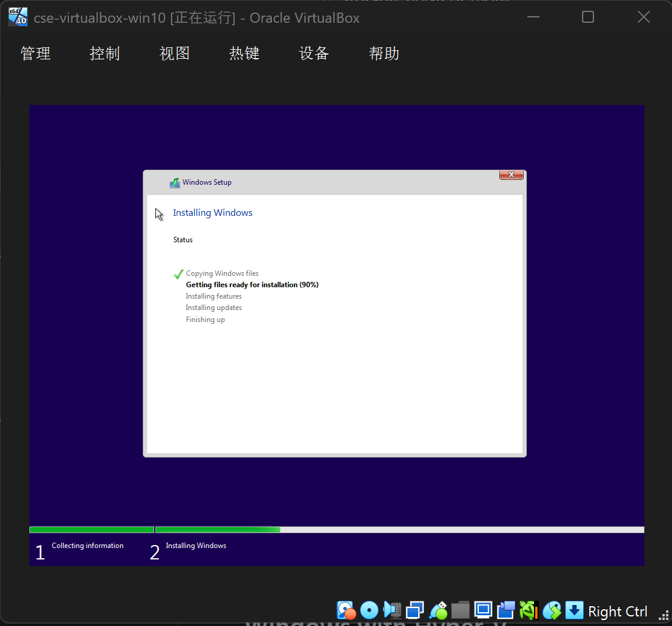Open the 帮助 menu
The width and height of the screenshot is (672, 626).
click(384, 53)
